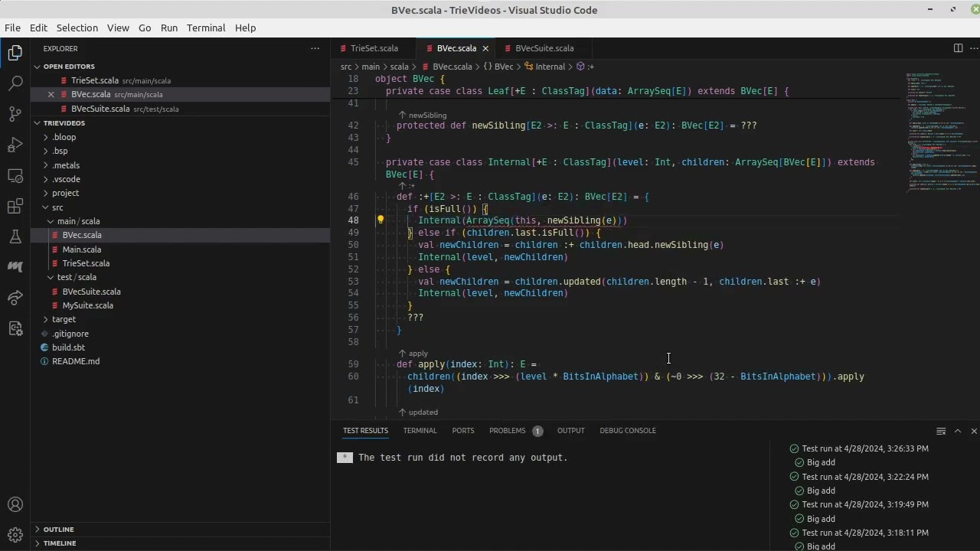Click lightbulb code action on line 48
The image size is (980, 551).
tap(381, 220)
